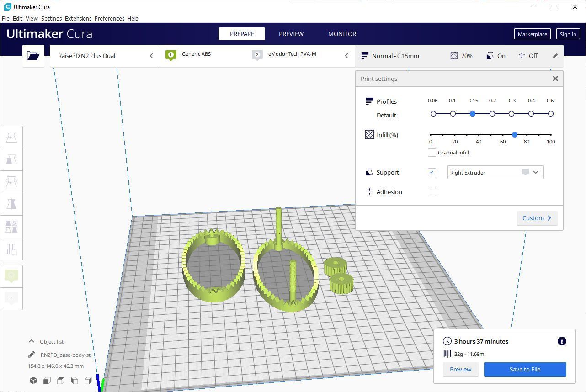Viewport: 586px width, 392px height.
Task: Switch to left side view cube
Action: tap(75, 381)
